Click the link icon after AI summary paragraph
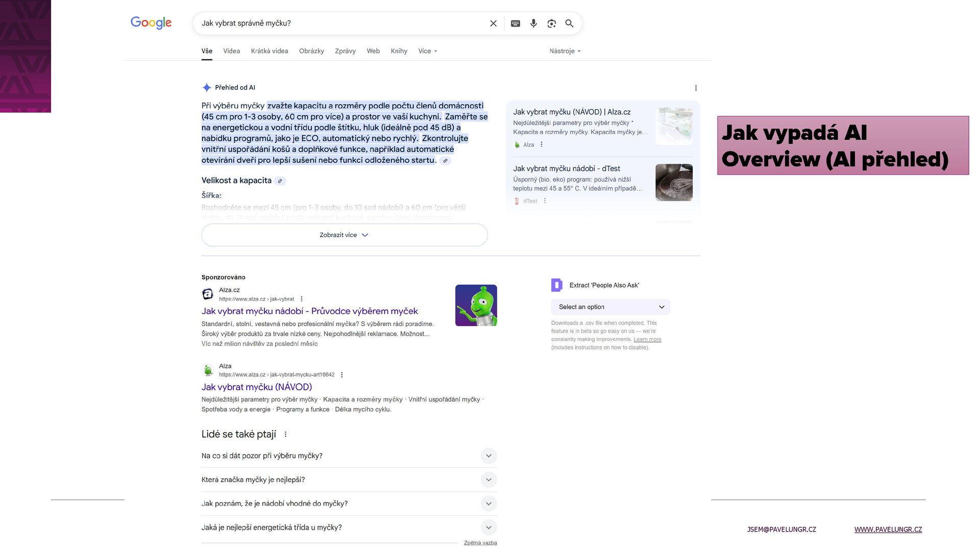Screen dimensions: 980x551 tap(445, 161)
